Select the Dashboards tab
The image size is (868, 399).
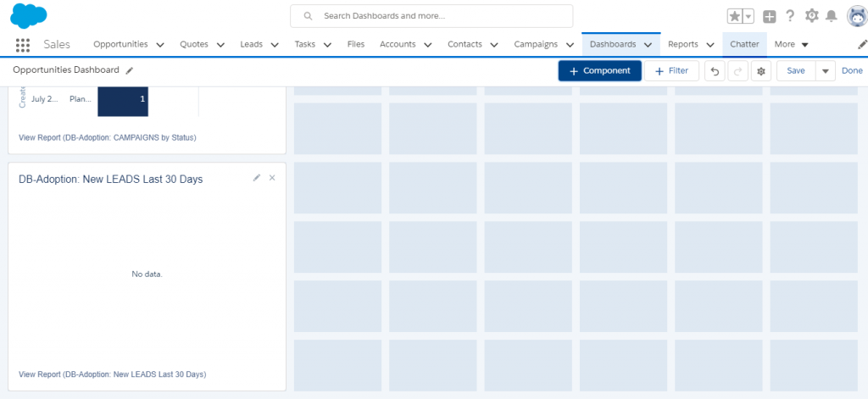point(613,44)
